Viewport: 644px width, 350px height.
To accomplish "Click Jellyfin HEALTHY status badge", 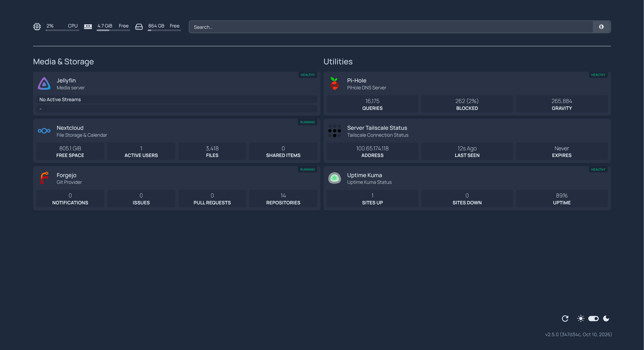I will click(308, 75).
